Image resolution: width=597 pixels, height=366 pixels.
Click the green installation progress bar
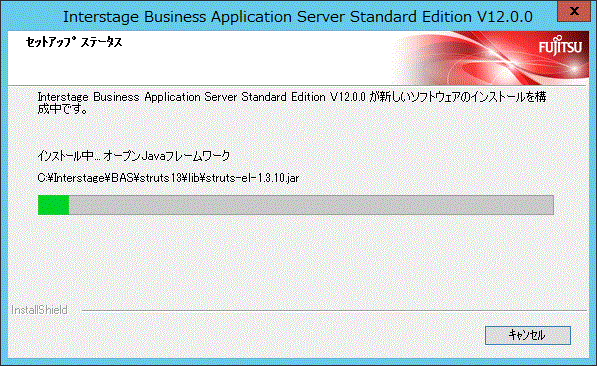[x=295, y=205]
